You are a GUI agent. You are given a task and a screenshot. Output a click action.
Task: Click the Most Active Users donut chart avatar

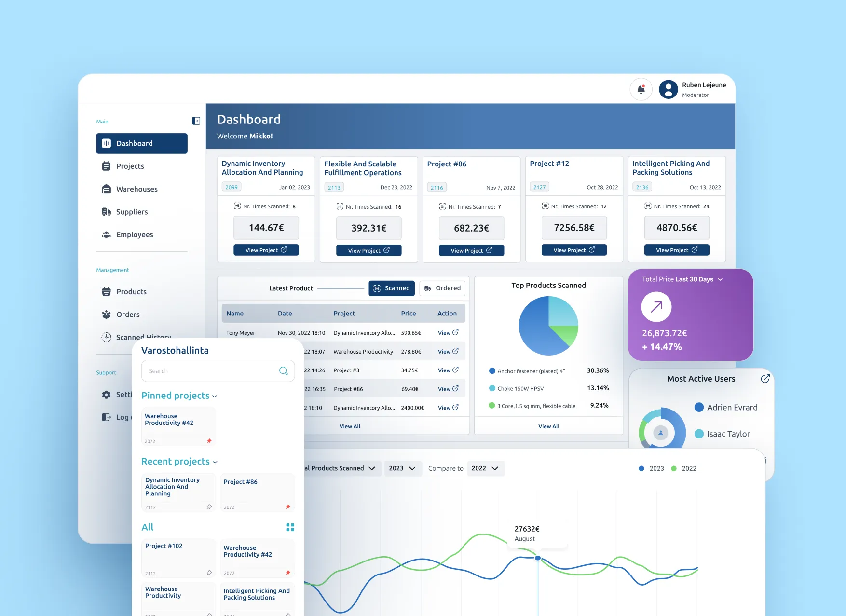point(660,433)
